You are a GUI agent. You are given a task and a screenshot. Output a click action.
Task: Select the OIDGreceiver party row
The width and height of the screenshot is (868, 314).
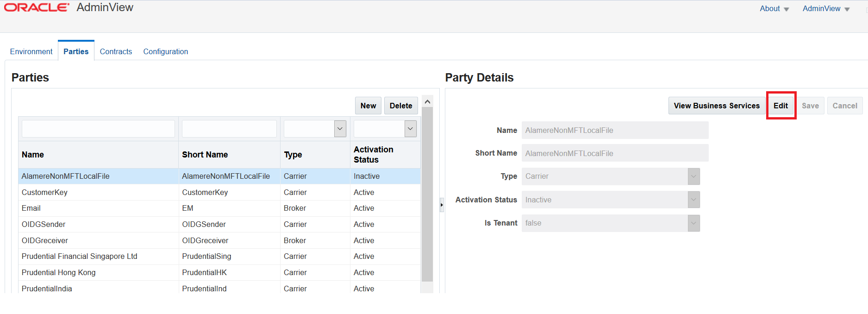pyautogui.click(x=219, y=240)
